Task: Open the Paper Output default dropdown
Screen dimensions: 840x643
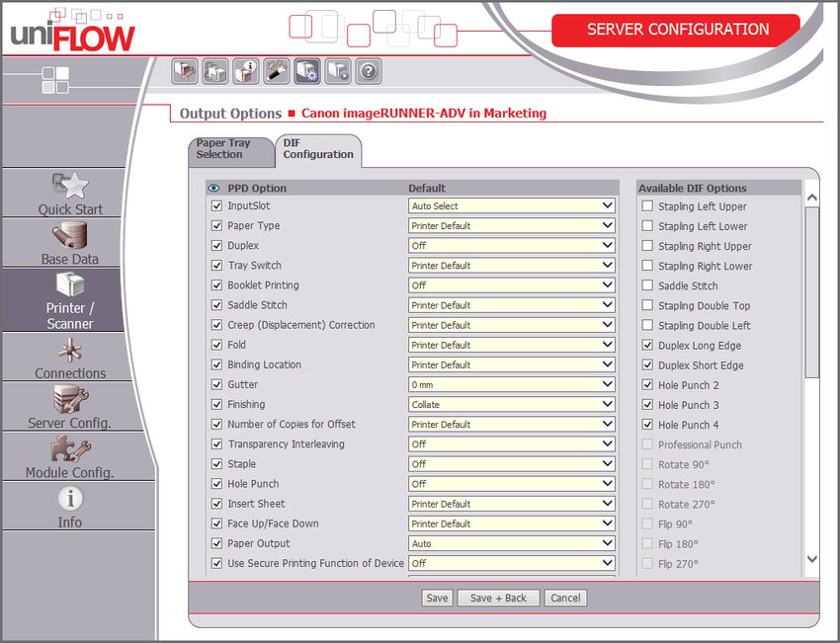Action: pos(512,544)
